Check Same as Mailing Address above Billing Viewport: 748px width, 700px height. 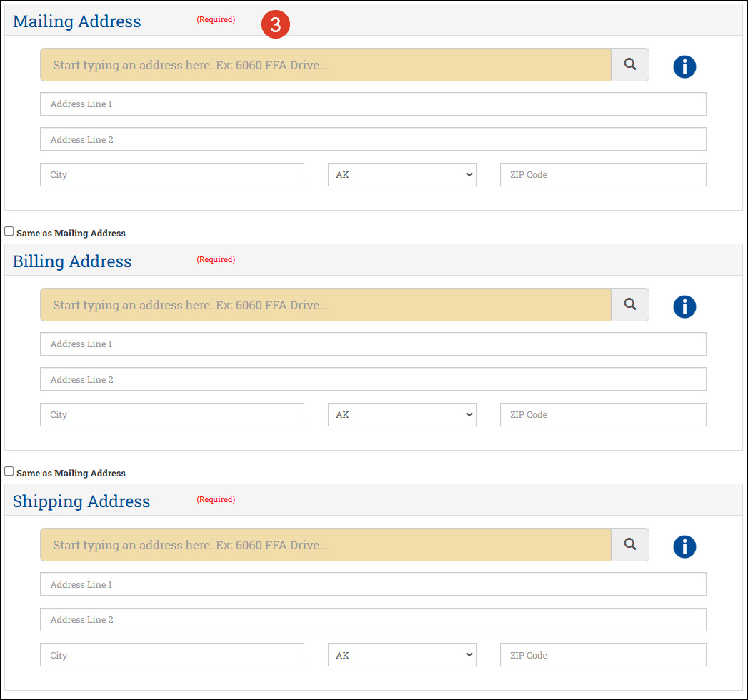click(x=9, y=231)
